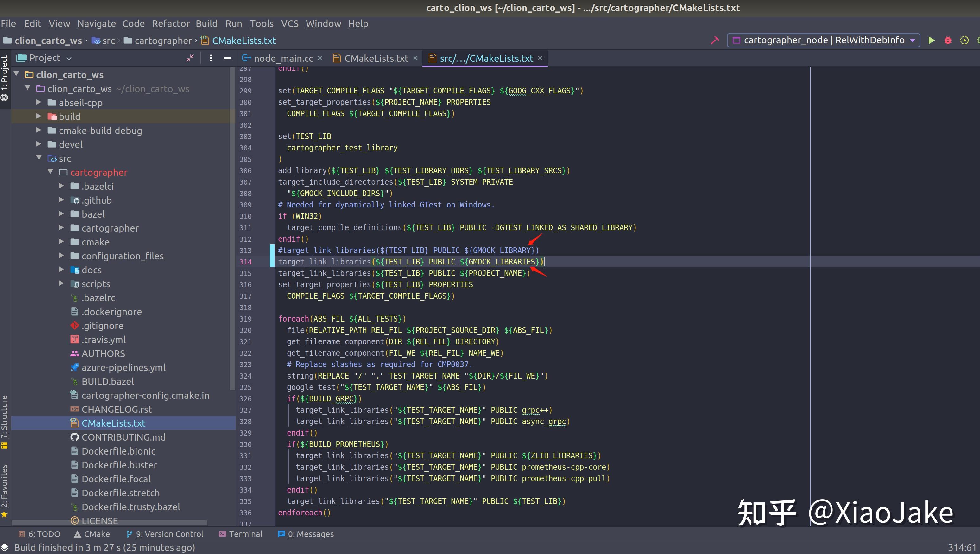Open Project panel options (three dots)

point(211,58)
